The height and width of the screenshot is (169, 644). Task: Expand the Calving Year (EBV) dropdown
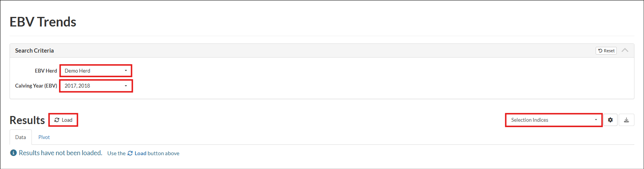96,86
